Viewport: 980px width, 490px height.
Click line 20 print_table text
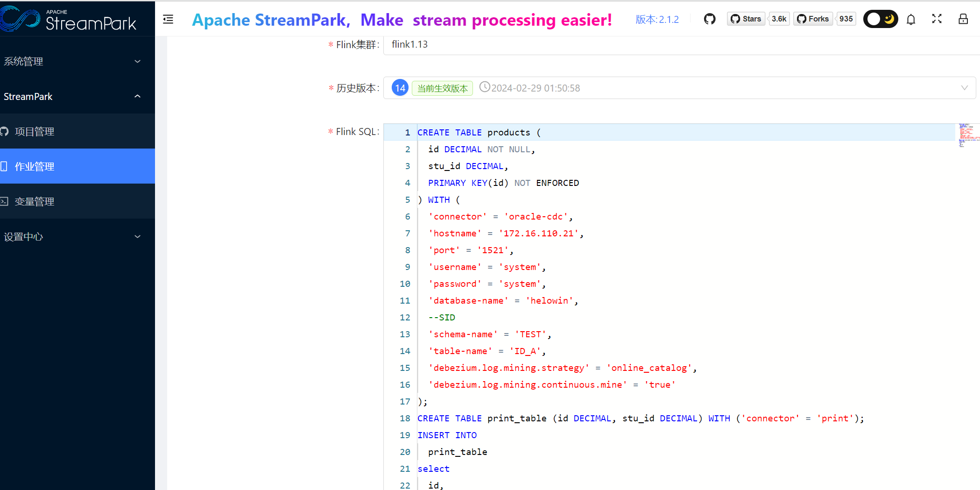(458, 452)
